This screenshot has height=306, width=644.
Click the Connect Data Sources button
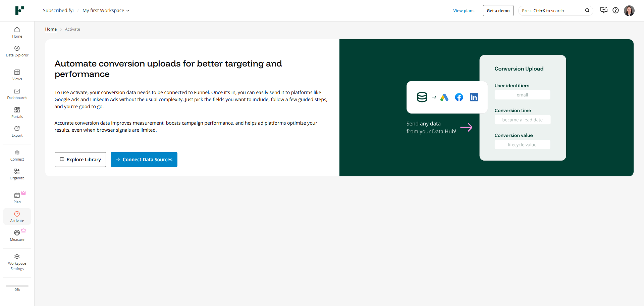[144, 160]
